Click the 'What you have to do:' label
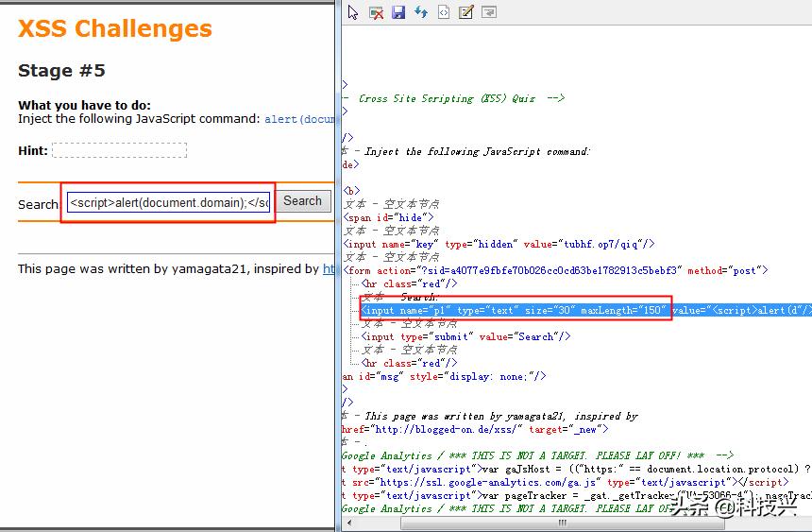 tap(84, 105)
